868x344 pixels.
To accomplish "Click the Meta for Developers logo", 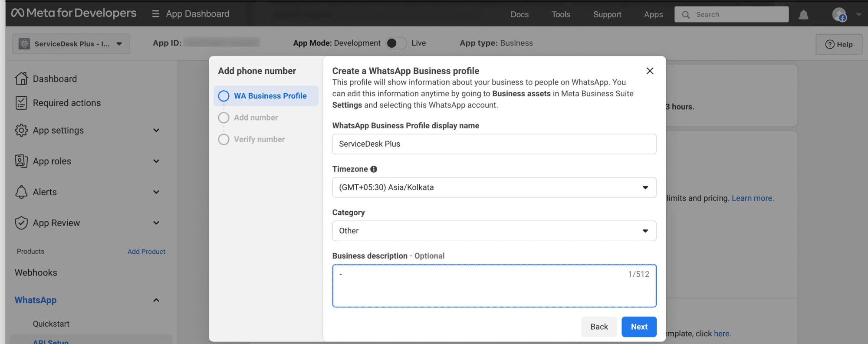I will pyautogui.click(x=74, y=13).
